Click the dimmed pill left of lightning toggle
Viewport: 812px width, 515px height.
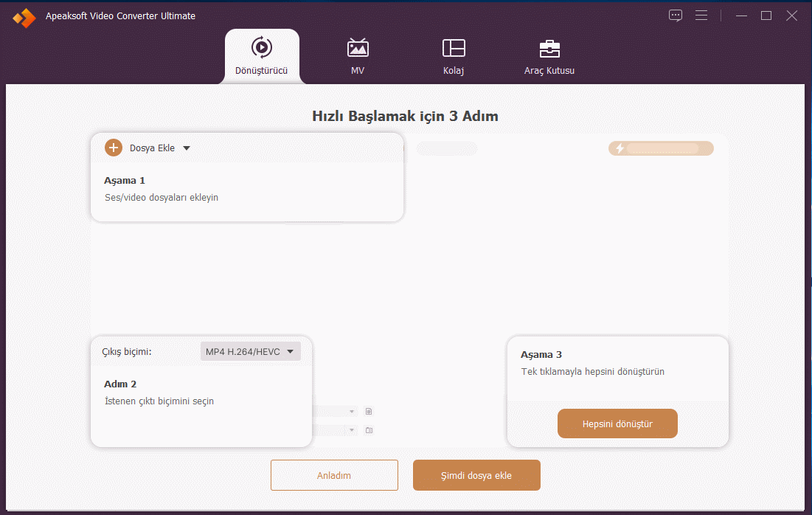[x=447, y=149]
